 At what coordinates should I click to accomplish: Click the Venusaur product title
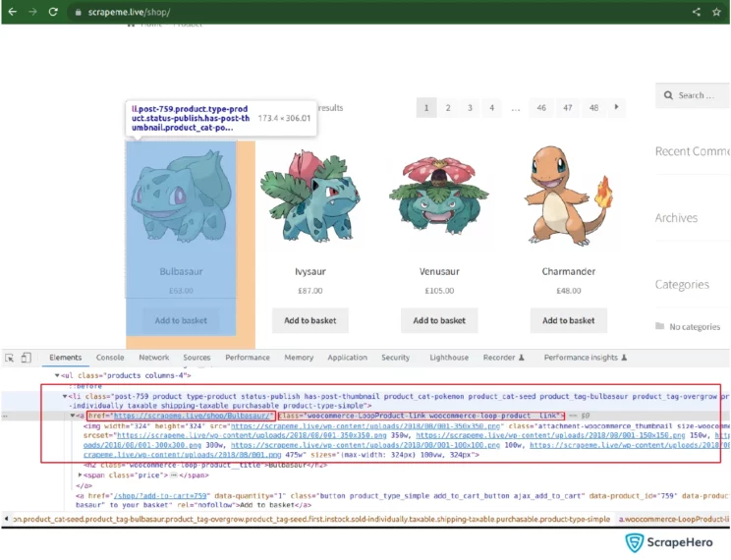(x=439, y=271)
